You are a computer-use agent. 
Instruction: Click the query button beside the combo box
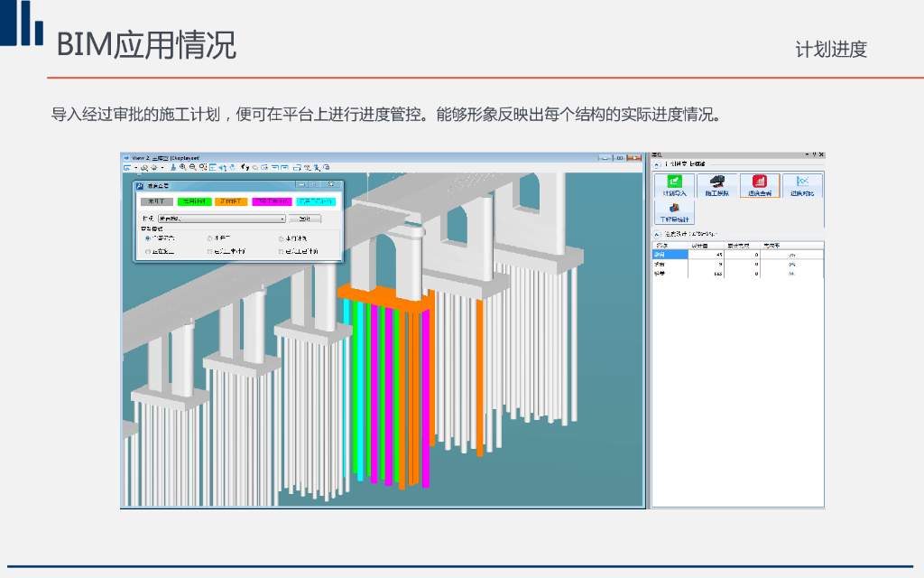pos(305,219)
